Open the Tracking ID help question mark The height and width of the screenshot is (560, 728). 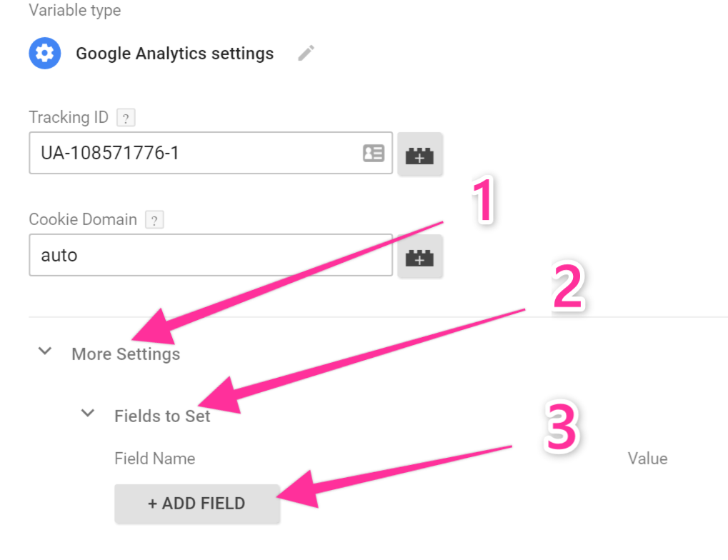click(126, 118)
